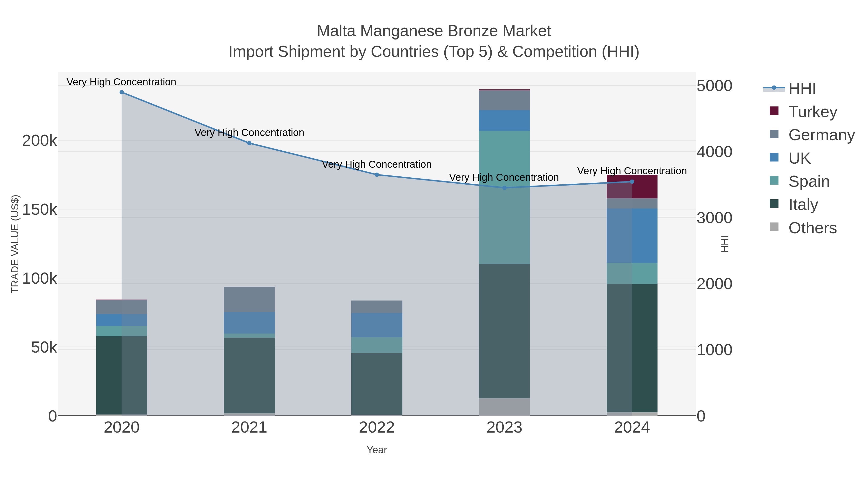Screen dimensions: 868x488
Task: Click the 2024 x-axis label
Action: 632,428
